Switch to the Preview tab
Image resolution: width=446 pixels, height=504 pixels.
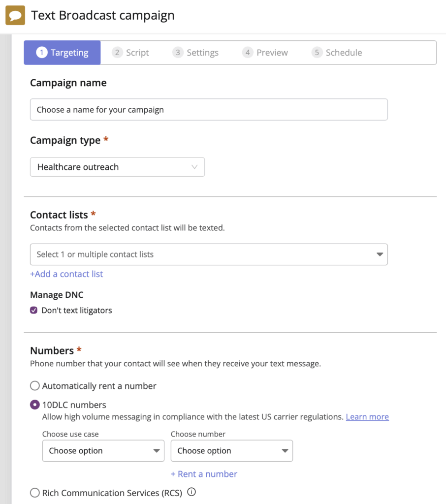(272, 52)
